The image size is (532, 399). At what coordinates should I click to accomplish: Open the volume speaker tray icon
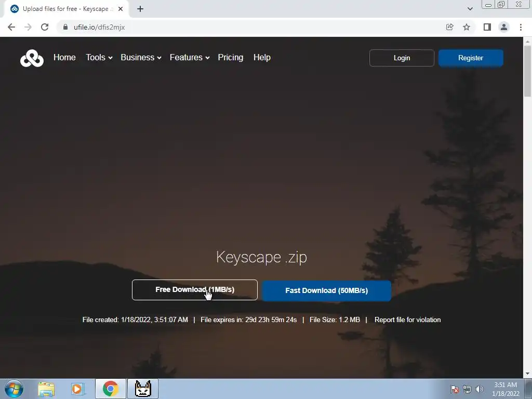[480, 389]
